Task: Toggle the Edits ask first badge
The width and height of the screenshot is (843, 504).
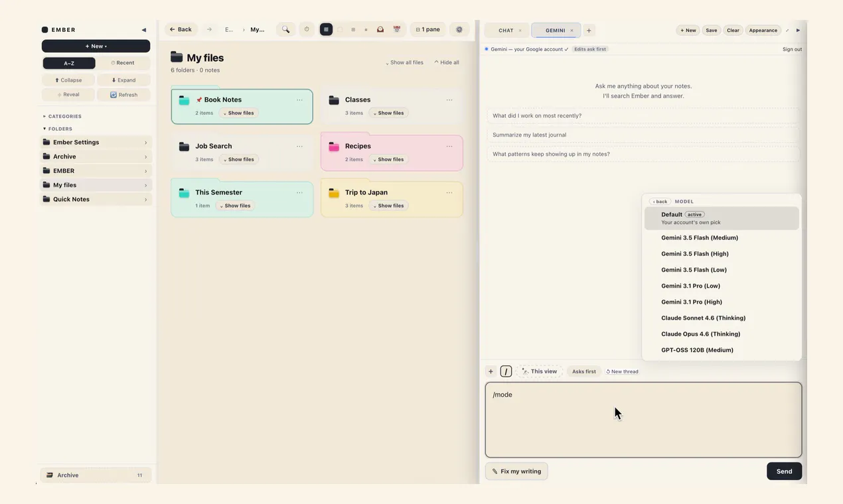Action: pos(591,49)
